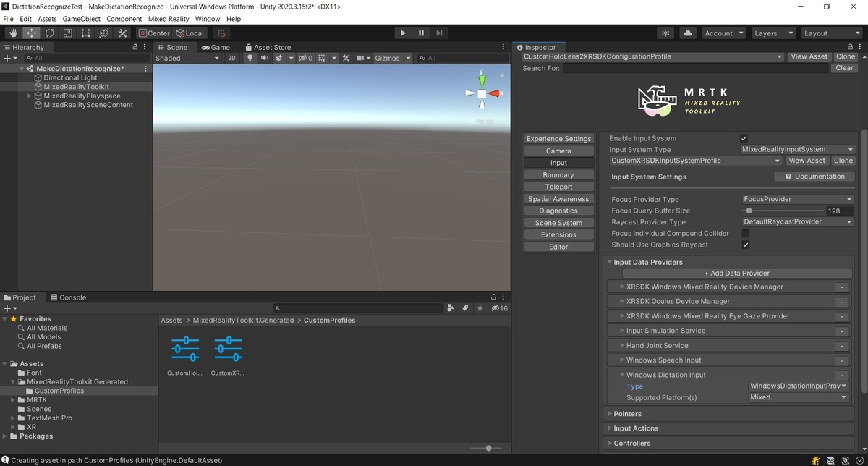Select the Rotate tool
This screenshot has width=868, height=466.
pos(50,33)
